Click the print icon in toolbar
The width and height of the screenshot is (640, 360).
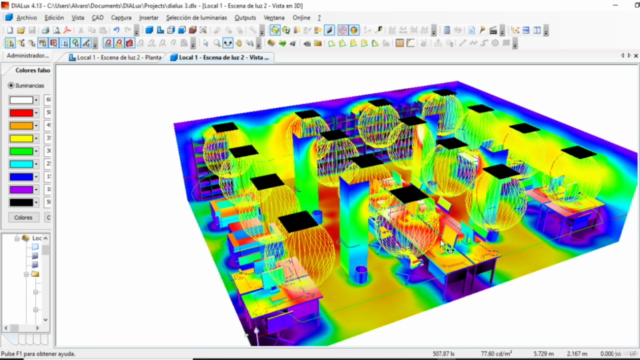pyautogui.click(x=45, y=30)
